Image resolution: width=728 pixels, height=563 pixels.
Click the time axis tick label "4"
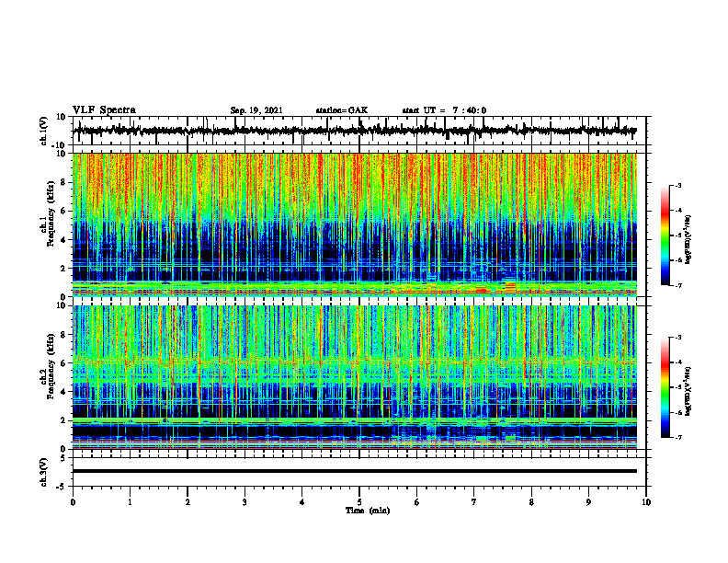point(302,502)
